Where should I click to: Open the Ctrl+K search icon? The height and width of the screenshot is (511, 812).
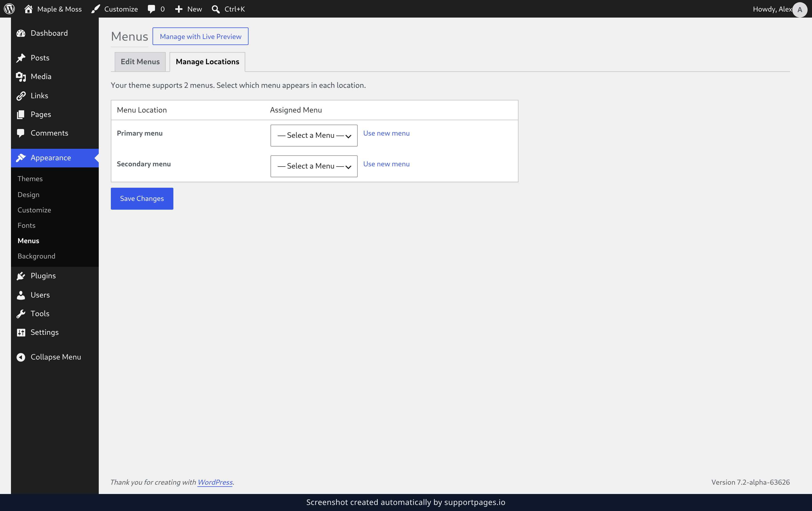tap(216, 9)
